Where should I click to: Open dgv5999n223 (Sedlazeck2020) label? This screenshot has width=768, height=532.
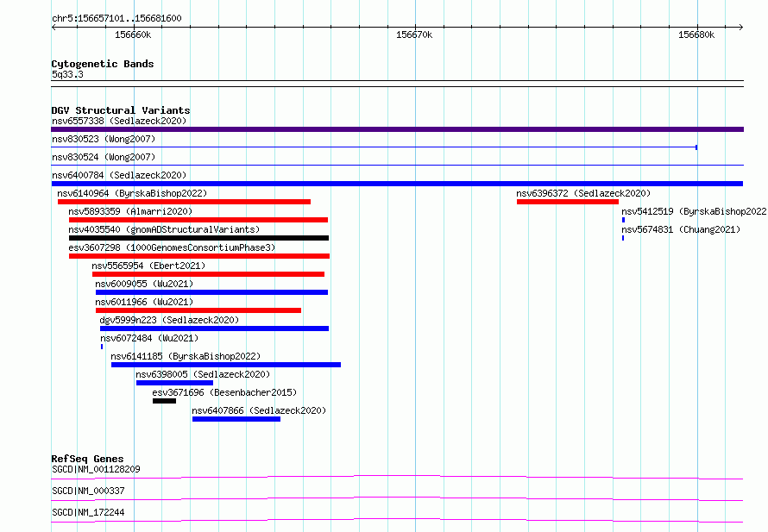(x=169, y=320)
